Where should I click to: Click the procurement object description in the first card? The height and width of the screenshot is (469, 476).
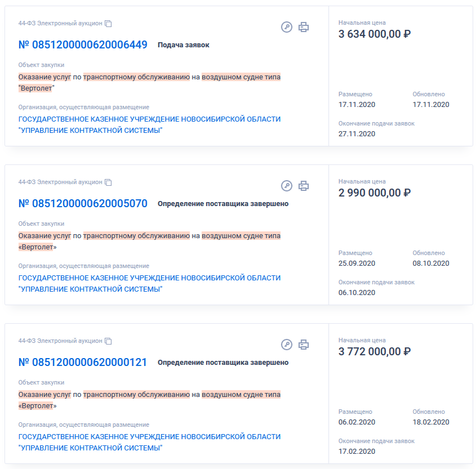(149, 82)
